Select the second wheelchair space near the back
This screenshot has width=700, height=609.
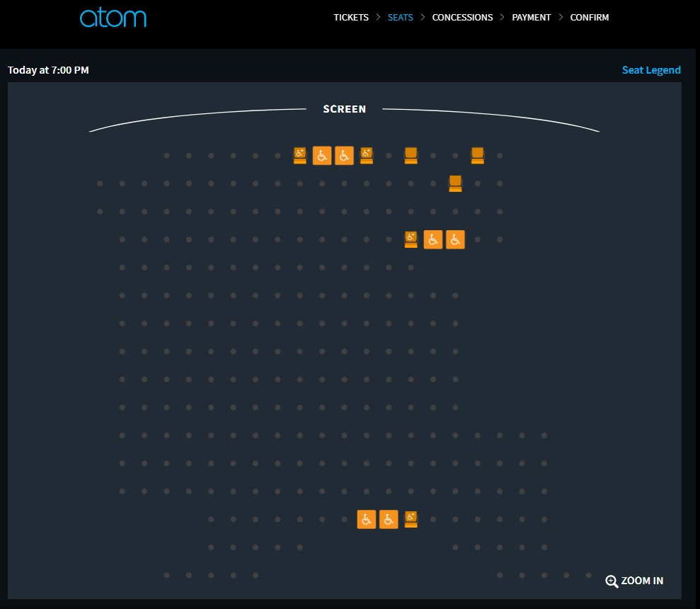389,519
